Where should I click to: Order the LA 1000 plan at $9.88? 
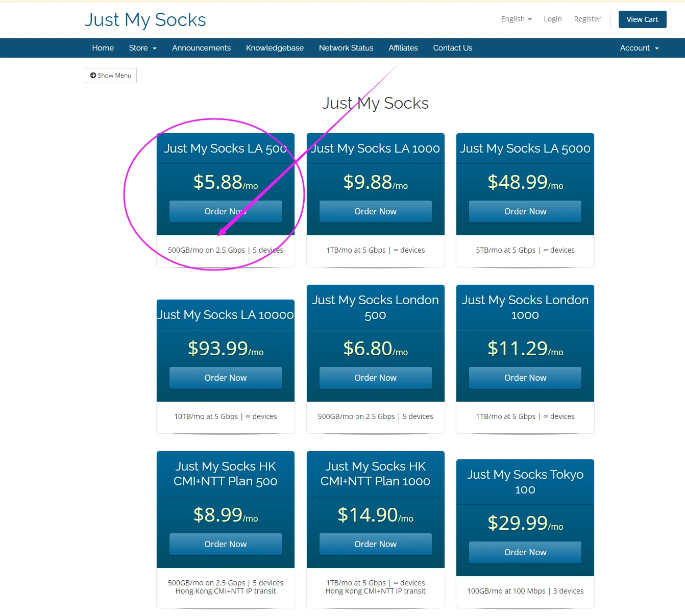click(x=375, y=211)
